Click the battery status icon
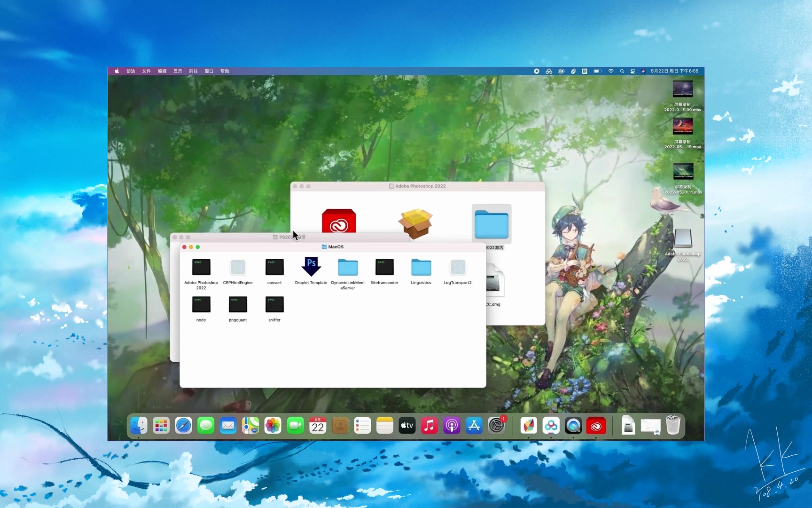This screenshot has width=812, height=508. (597, 71)
